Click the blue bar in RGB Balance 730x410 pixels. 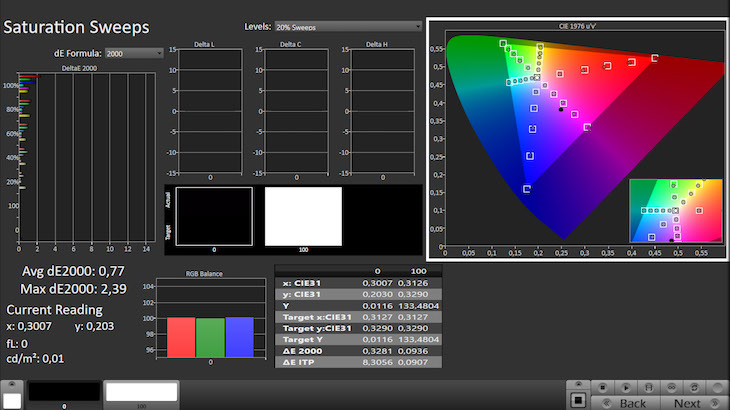(239, 337)
